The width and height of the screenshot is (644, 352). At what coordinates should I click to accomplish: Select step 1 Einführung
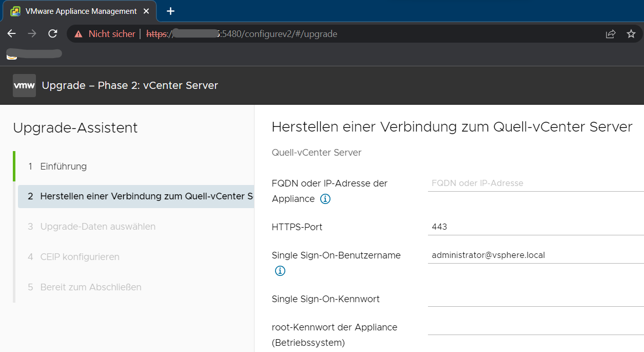point(63,166)
